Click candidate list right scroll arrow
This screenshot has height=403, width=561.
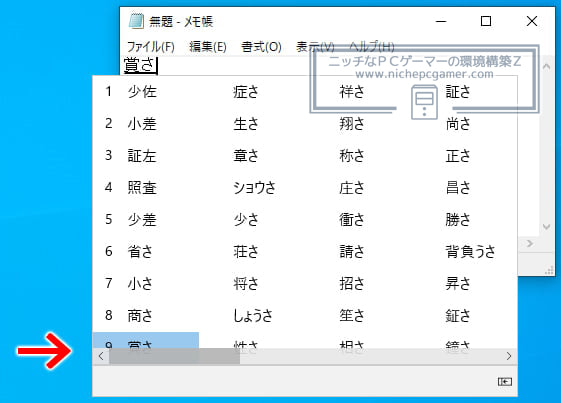509,356
